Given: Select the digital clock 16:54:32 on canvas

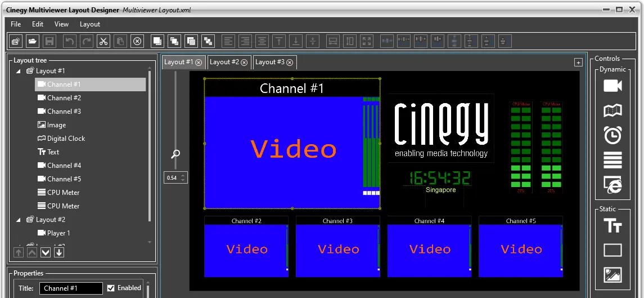Looking at the screenshot, I should click(440, 178).
